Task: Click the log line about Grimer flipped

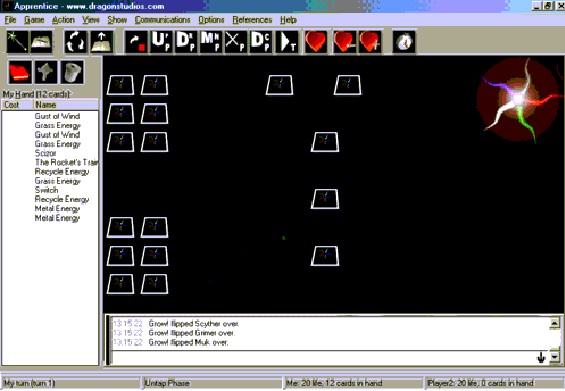Action: click(192, 333)
